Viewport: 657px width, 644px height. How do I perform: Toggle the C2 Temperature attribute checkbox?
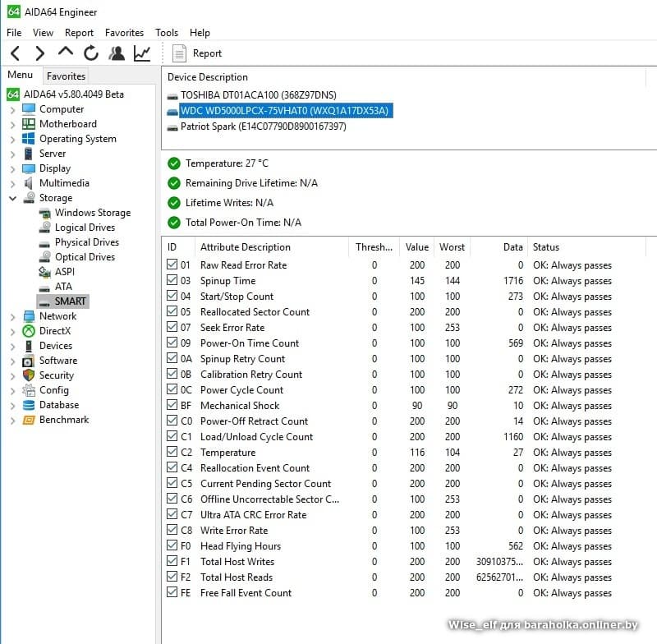click(x=172, y=452)
